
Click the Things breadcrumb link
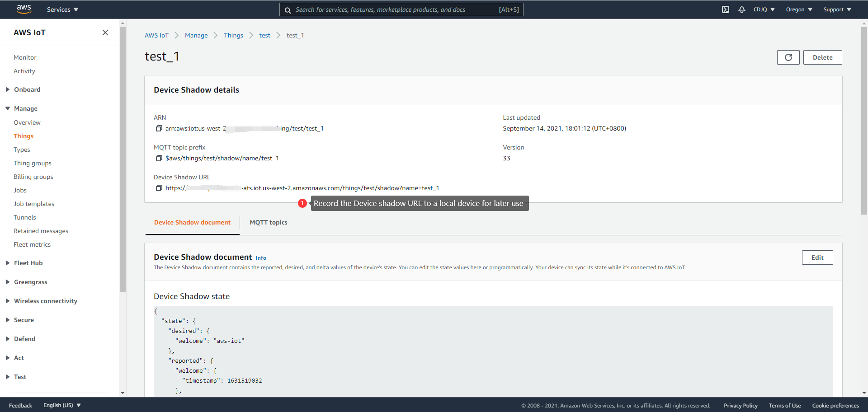233,35
